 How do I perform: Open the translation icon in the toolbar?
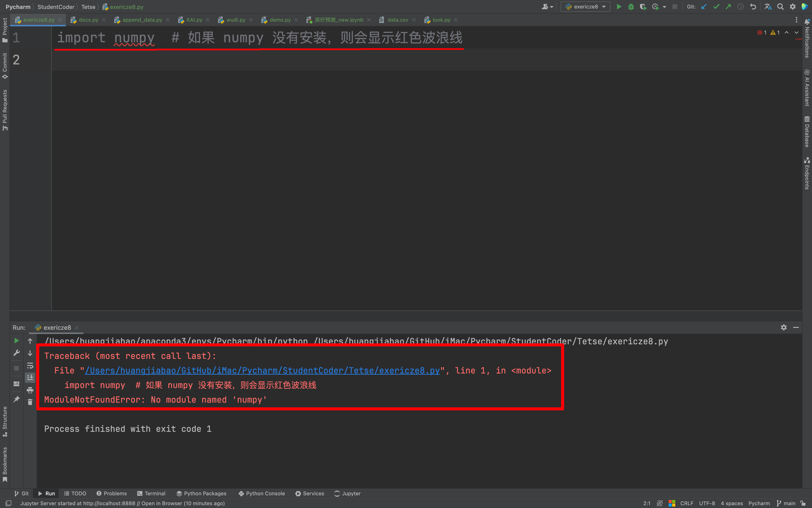click(768, 7)
